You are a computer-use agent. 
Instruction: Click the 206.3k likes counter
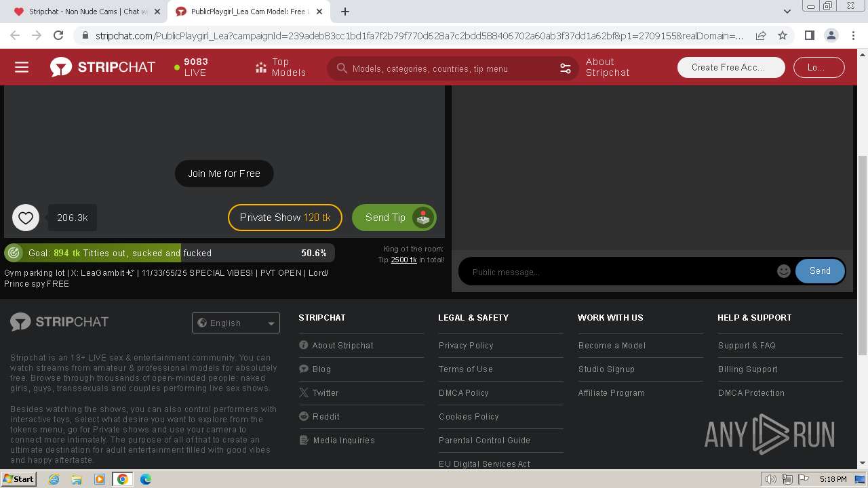coord(73,218)
